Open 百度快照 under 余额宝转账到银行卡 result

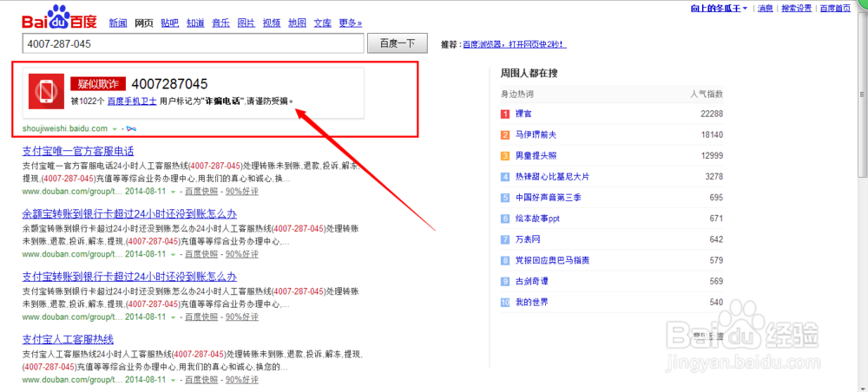pos(201,254)
